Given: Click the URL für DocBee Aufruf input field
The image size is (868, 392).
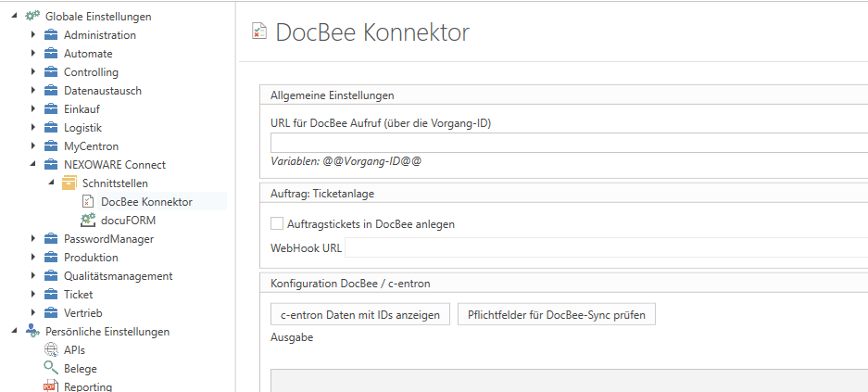Looking at the screenshot, I should 569,143.
